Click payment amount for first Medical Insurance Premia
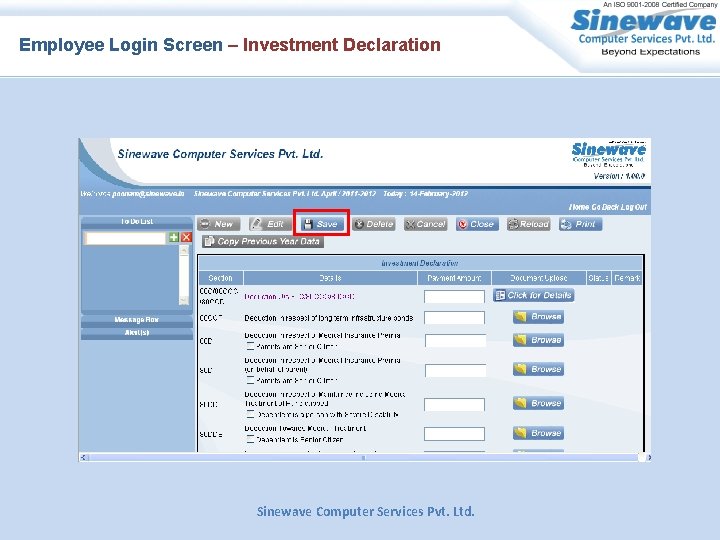Viewport: 720px width, 540px height. point(455,341)
